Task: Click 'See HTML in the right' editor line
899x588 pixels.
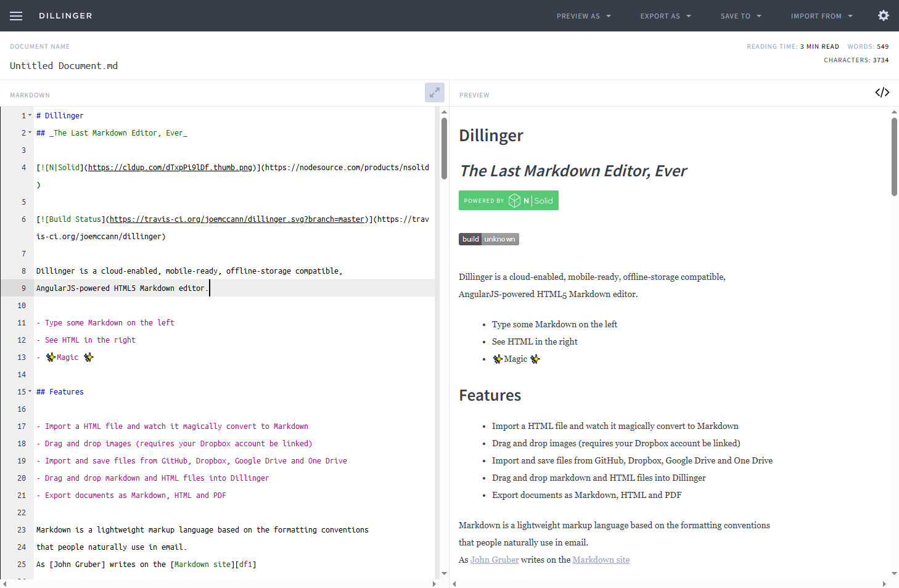Action: pos(86,340)
